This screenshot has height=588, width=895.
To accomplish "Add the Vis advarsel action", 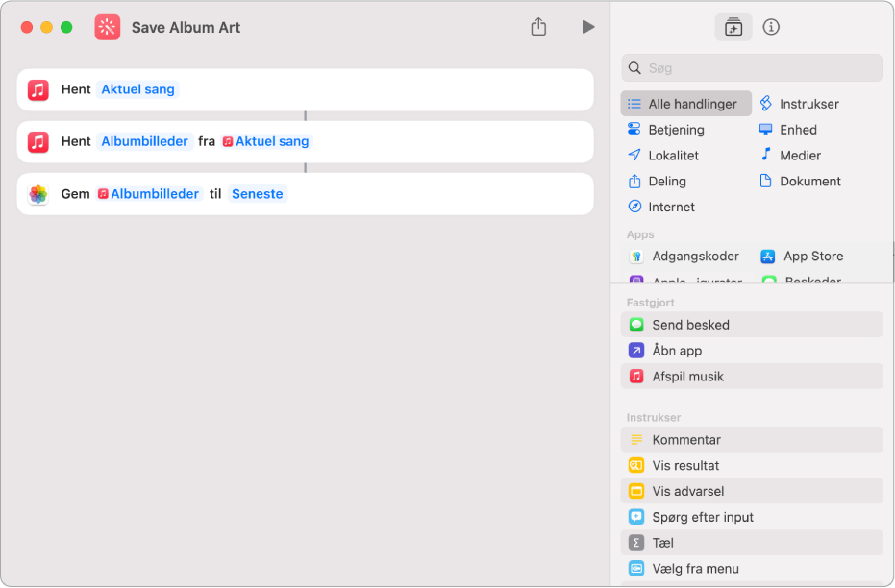I will click(x=752, y=491).
